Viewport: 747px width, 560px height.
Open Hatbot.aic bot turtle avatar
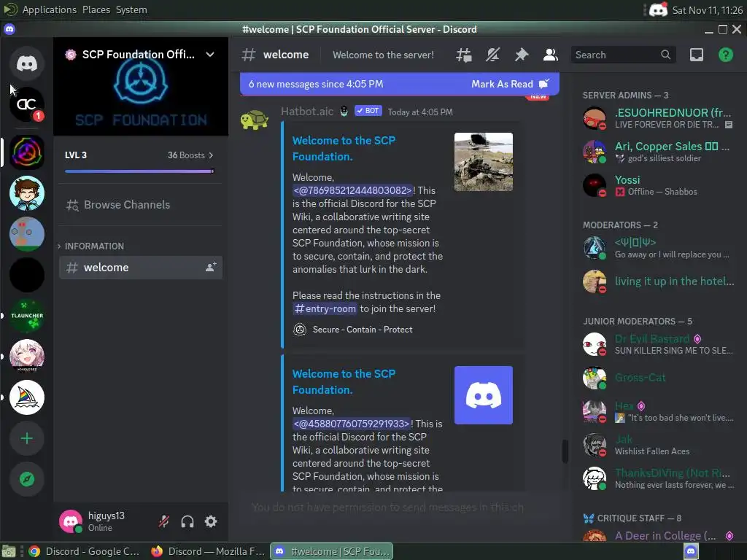[255, 119]
